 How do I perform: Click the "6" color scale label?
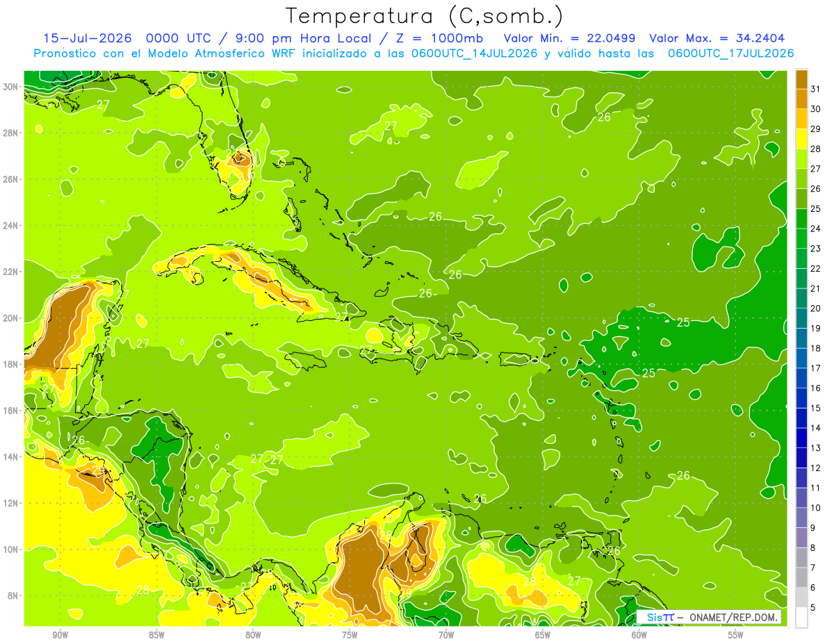tap(814, 588)
